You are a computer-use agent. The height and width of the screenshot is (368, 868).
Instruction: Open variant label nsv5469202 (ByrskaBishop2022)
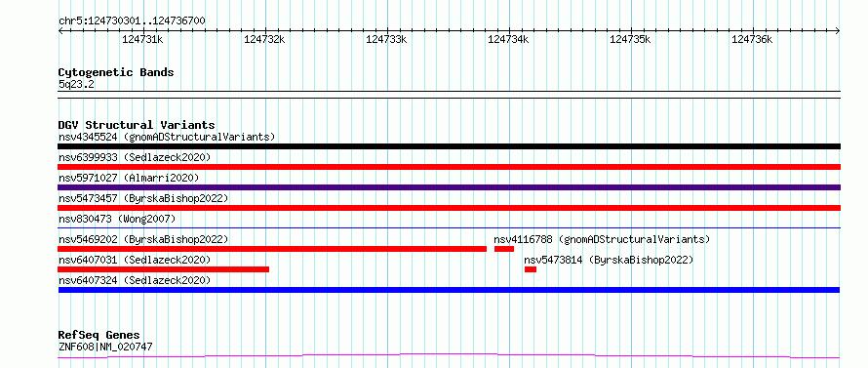142,239
